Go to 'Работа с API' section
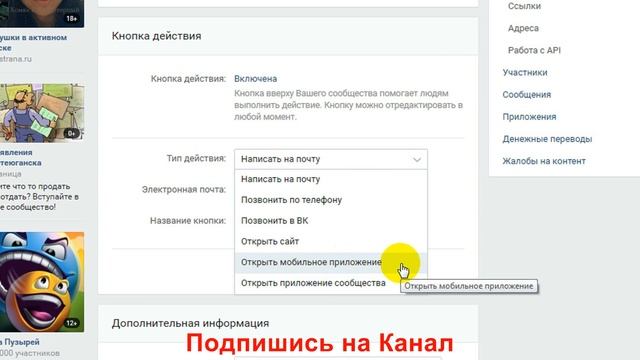 534,50
